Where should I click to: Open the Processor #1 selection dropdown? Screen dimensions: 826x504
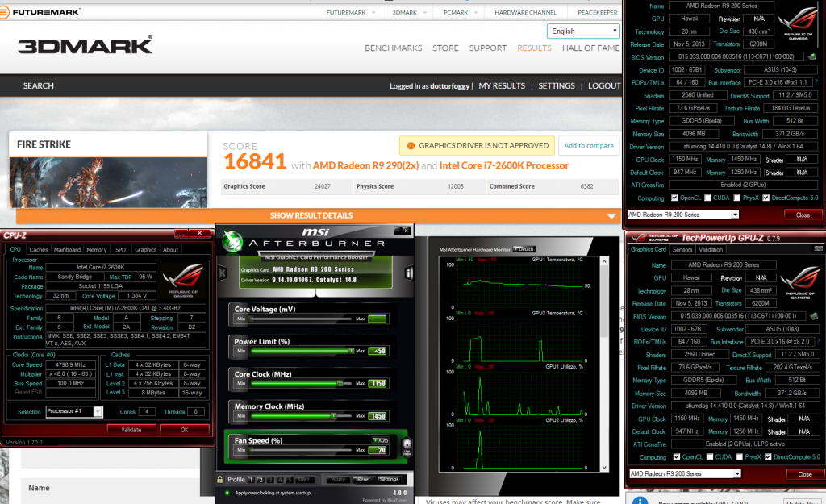point(74,412)
